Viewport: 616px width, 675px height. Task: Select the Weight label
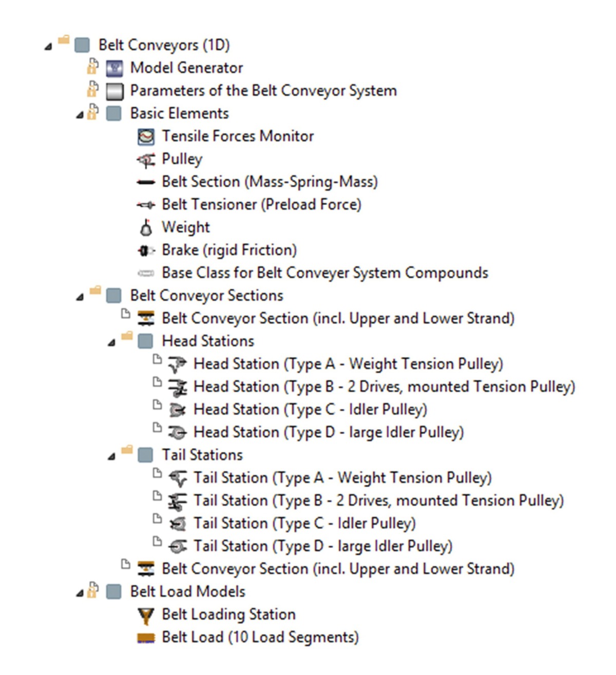tap(186, 227)
